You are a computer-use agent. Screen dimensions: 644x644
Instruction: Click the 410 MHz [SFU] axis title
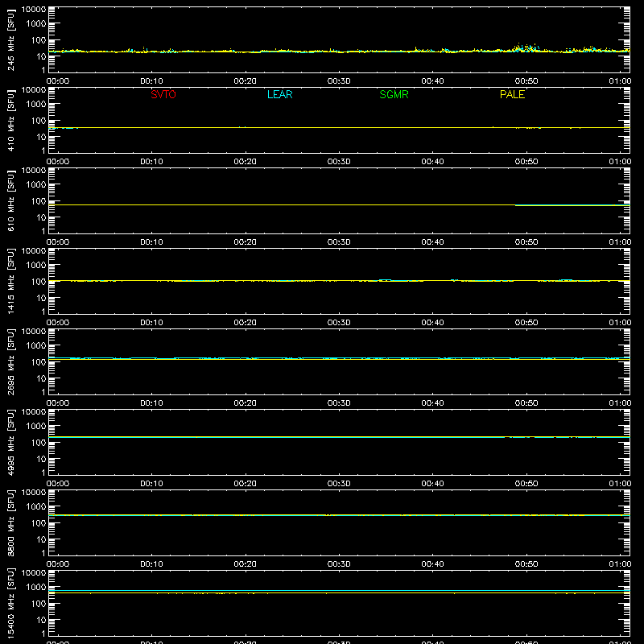pos(11,120)
